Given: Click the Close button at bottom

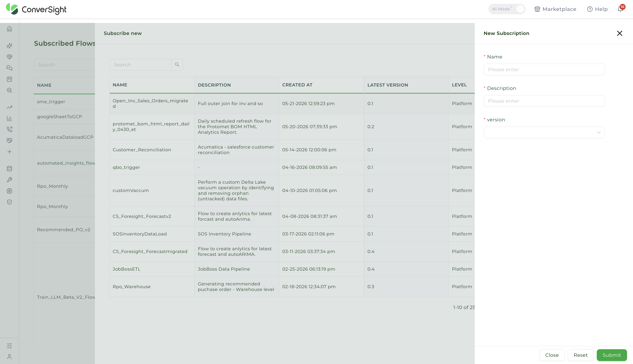Looking at the screenshot, I should 552,355.
